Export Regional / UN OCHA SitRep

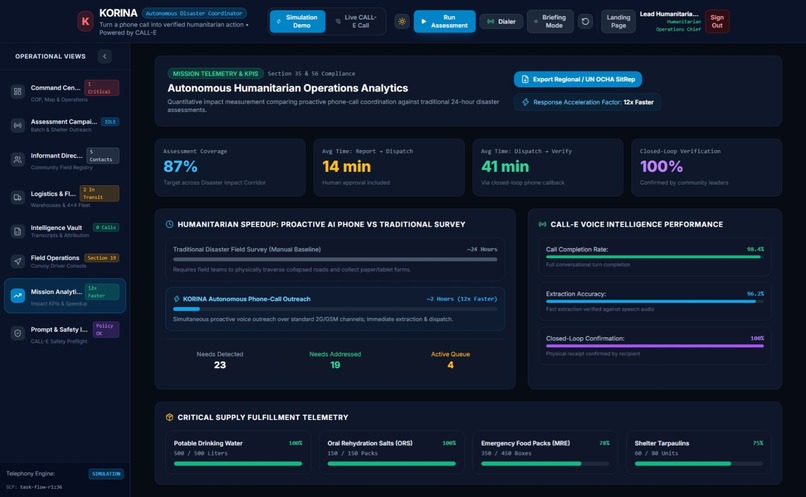578,79
